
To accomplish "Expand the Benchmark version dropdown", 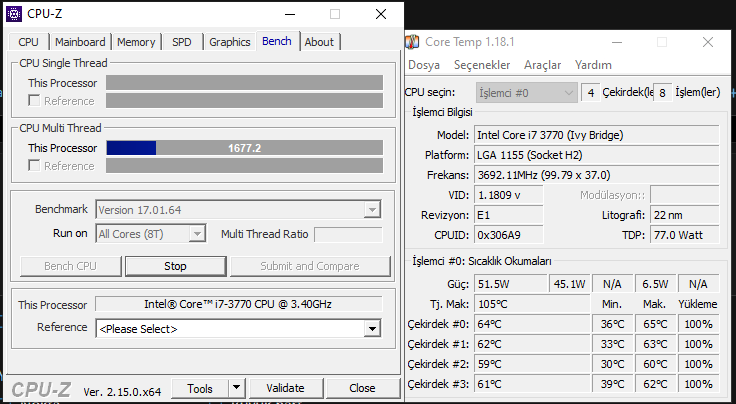I will click(x=372, y=210).
